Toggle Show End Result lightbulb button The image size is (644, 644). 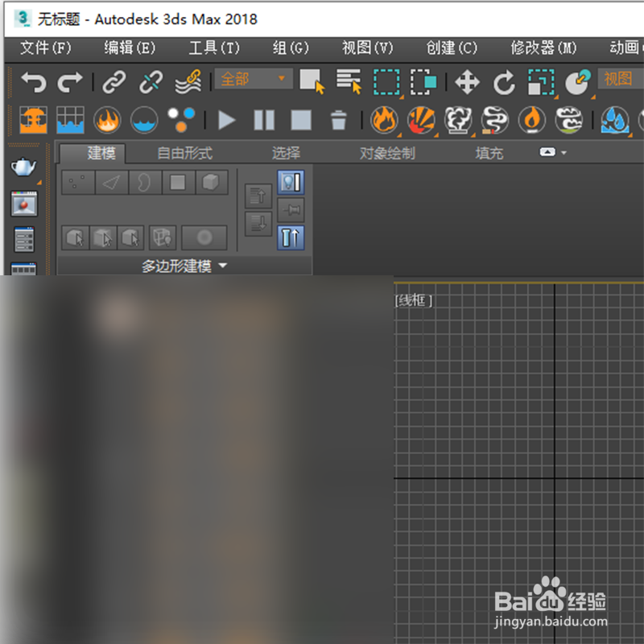[291, 182]
